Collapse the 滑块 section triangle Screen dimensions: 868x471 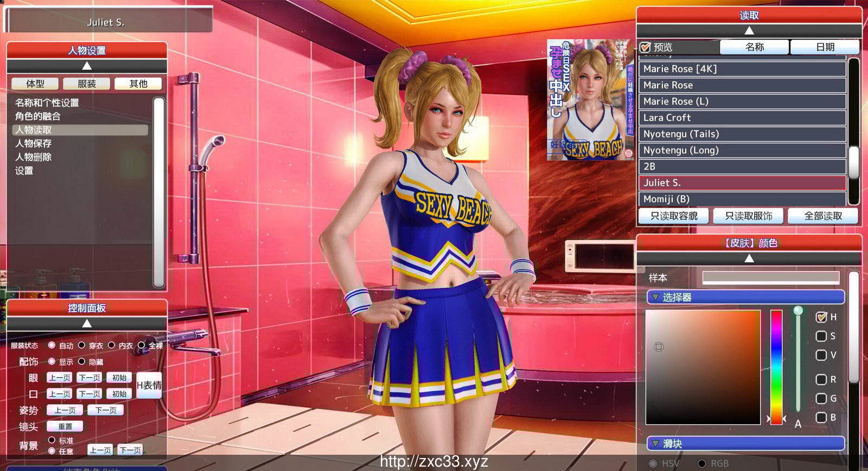[655, 443]
